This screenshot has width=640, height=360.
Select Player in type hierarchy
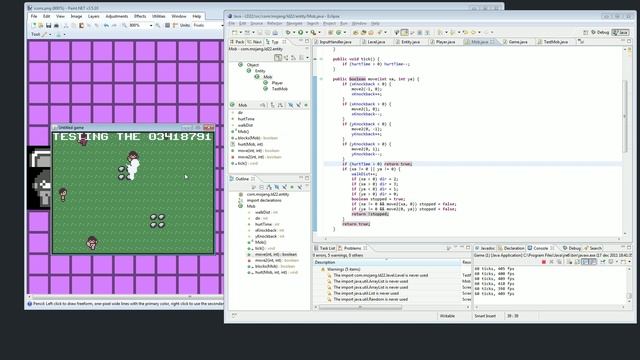pos(277,82)
